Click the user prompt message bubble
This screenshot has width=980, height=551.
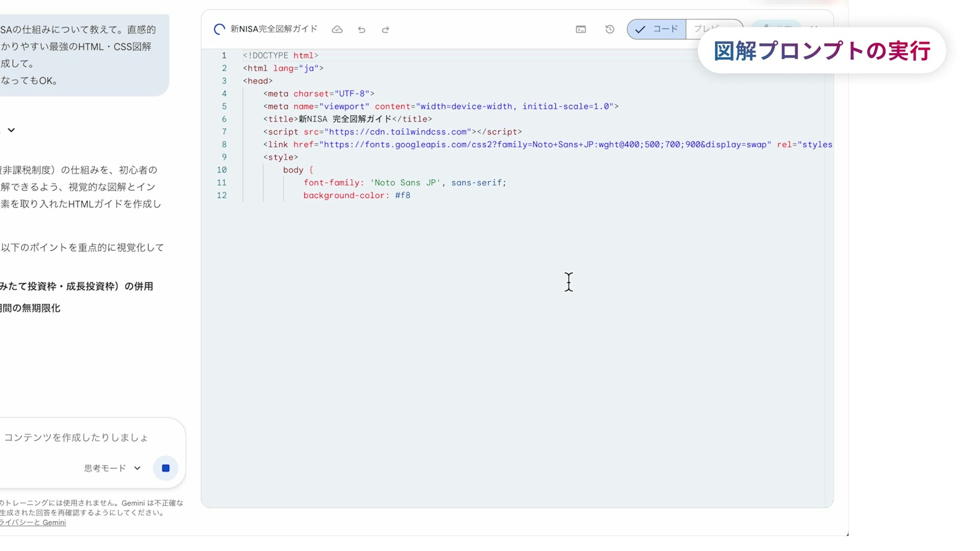click(76, 55)
